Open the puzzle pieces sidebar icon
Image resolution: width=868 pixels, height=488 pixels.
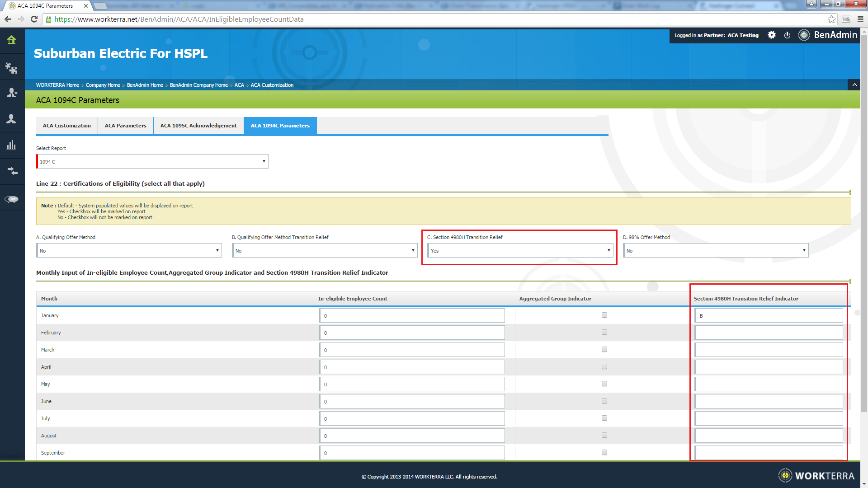pyautogui.click(x=12, y=68)
